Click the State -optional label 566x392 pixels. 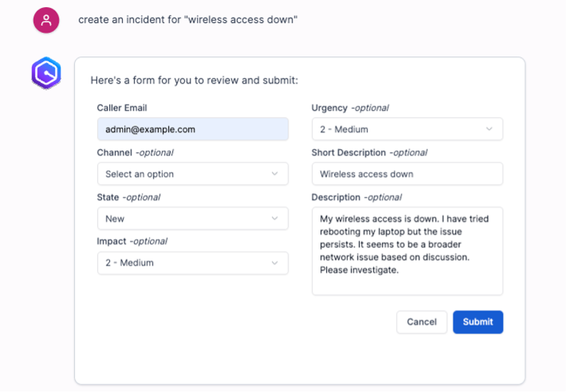point(128,198)
